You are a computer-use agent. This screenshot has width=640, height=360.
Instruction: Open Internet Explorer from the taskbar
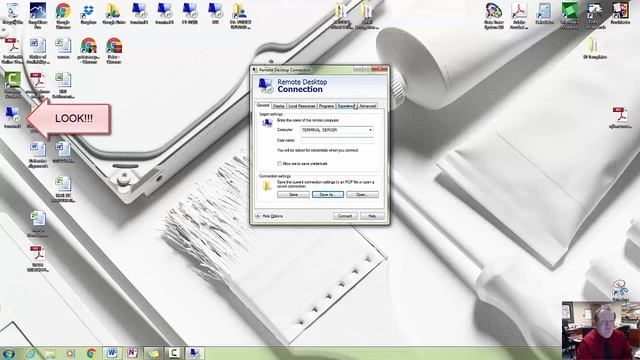30,353
